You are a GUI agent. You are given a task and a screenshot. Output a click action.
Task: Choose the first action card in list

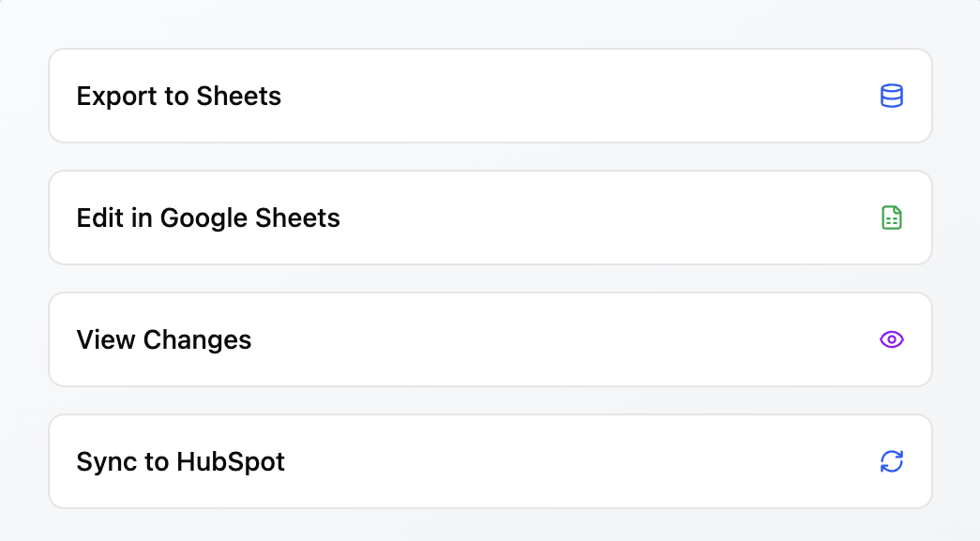(490, 96)
